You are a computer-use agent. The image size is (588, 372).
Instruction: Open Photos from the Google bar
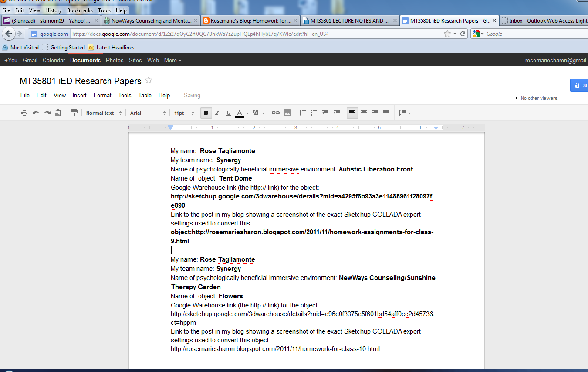point(115,60)
